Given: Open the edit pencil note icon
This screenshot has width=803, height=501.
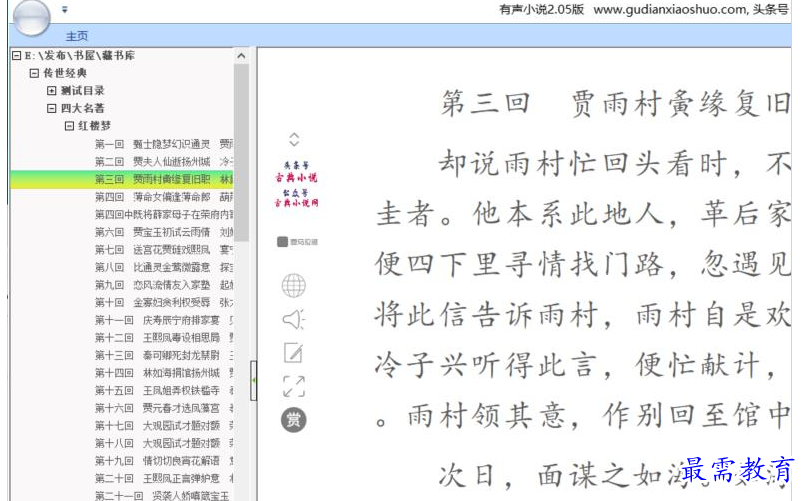Looking at the screenshot, I should pyautogui.click(x=293, y=352).
